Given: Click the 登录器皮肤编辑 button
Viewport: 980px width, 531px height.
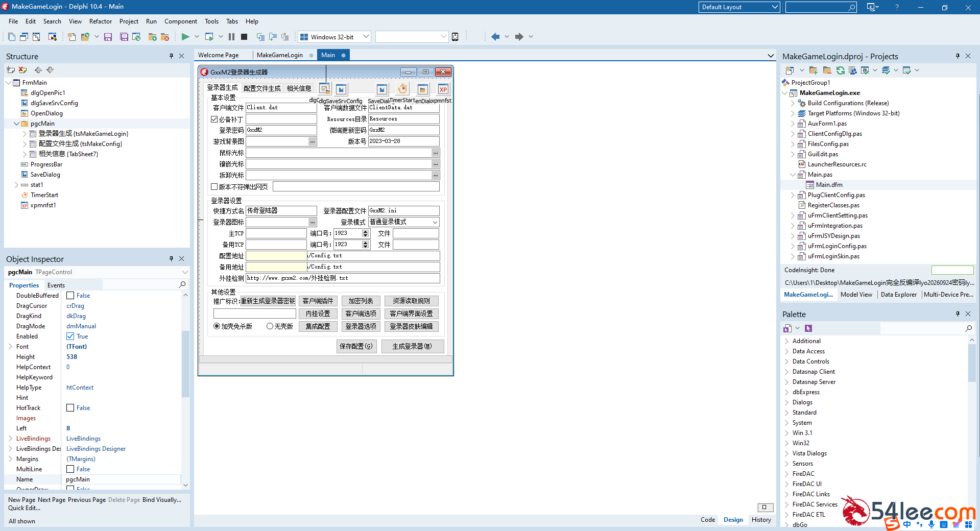Looking at the screenshot, I should tap(411, 326).
